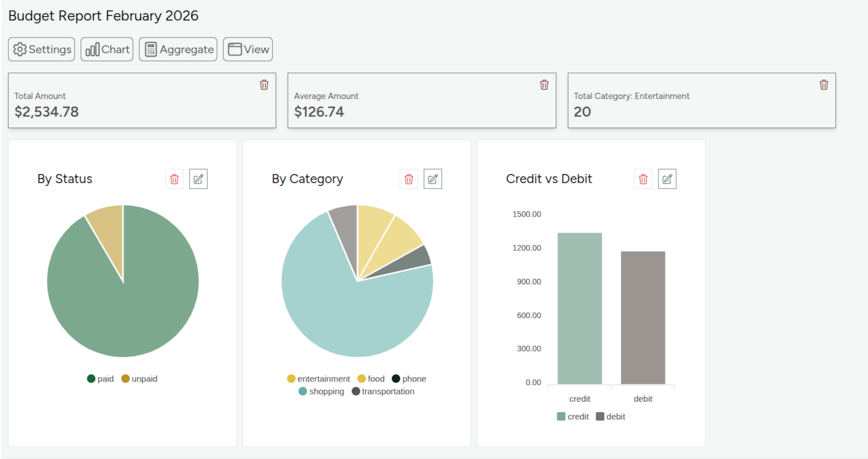868x459 pixels.
Task: Delete the Total Amount card
Action: point(264,85)
